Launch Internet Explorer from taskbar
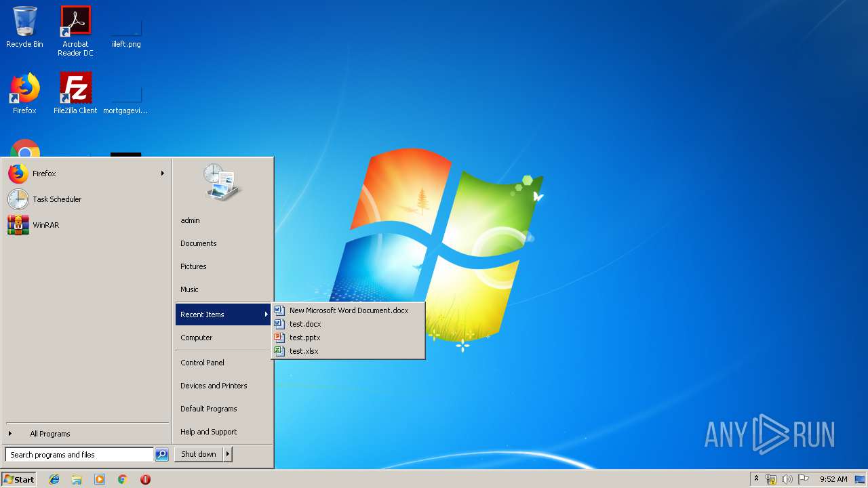Viewport: 868px width, 488px height. (x=54, y=479)
